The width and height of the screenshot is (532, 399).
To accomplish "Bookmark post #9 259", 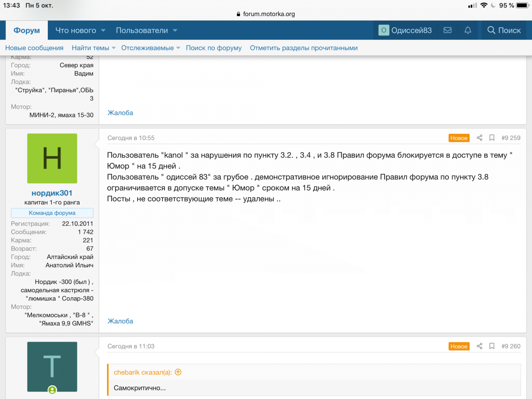I will (492, 138).
